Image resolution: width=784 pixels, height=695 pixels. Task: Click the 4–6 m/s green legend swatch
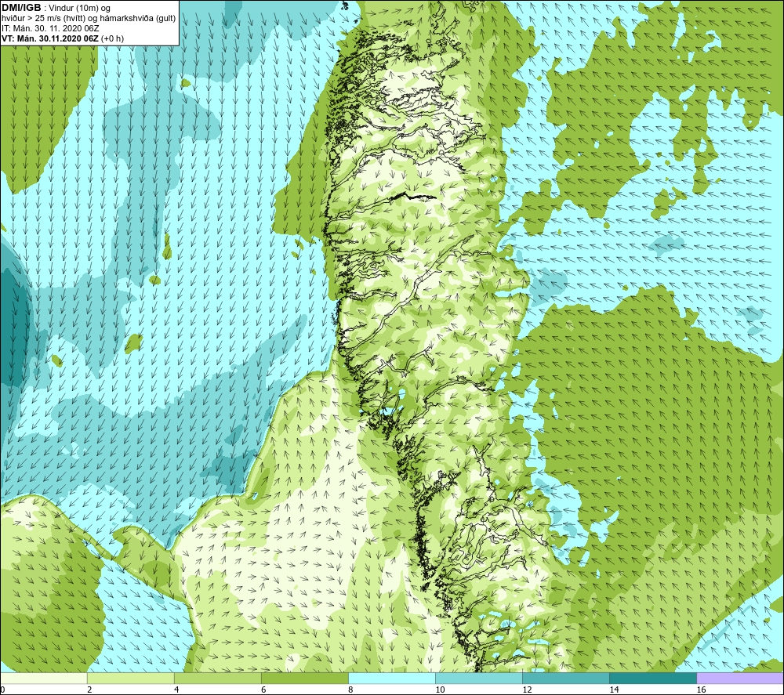tap(217, 679)
